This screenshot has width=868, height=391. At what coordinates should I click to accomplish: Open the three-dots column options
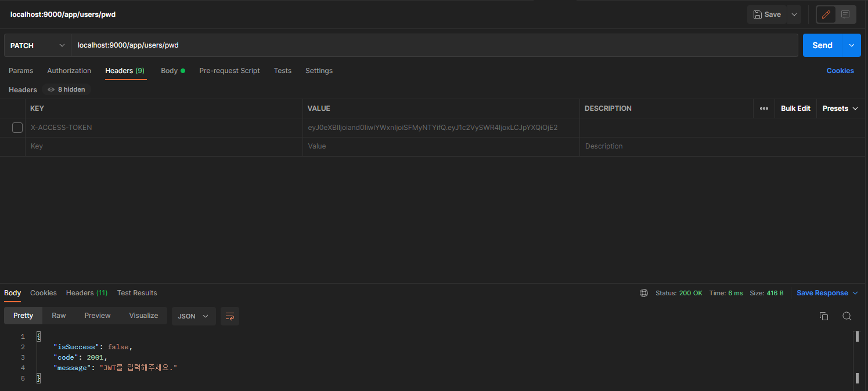(x=764, y=108)
